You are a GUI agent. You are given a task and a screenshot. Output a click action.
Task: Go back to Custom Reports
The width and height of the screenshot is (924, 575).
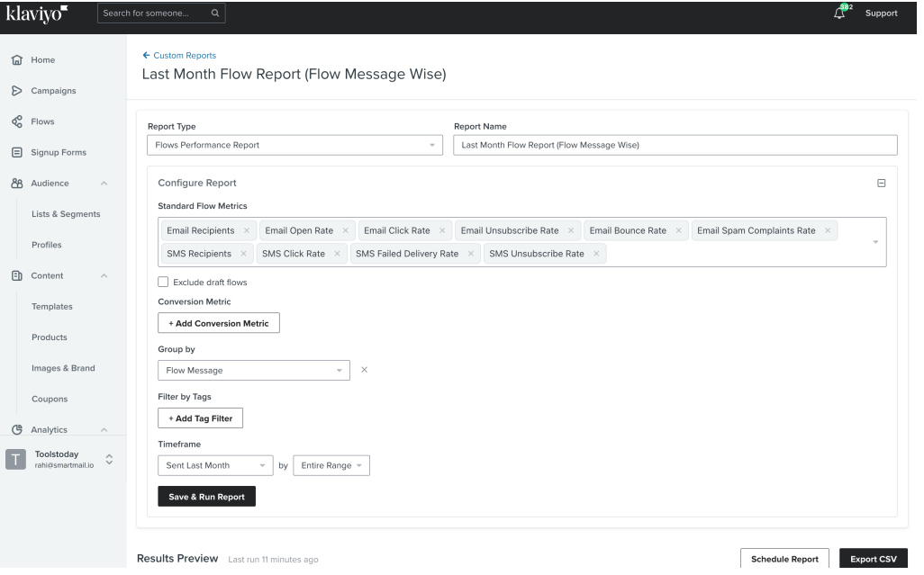tap(185, 55)
